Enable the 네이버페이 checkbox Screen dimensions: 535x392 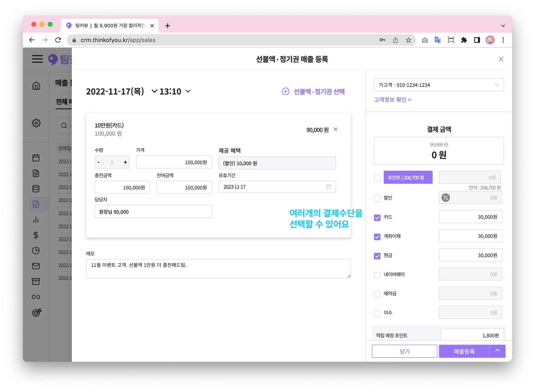[x=377, y=275]
